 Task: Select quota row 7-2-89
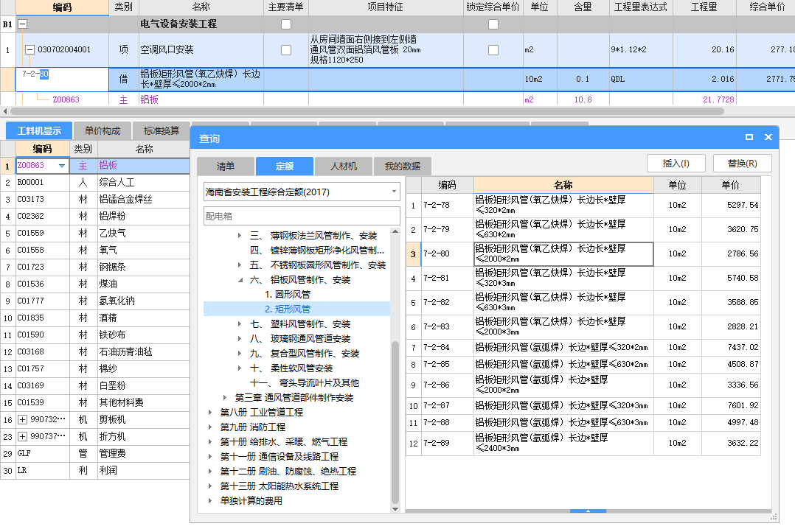[583, 443]
